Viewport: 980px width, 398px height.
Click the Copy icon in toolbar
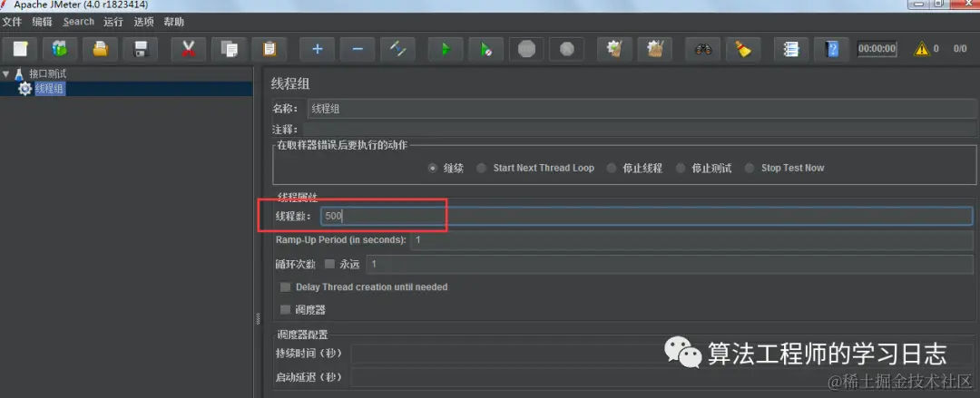point(229,49)
